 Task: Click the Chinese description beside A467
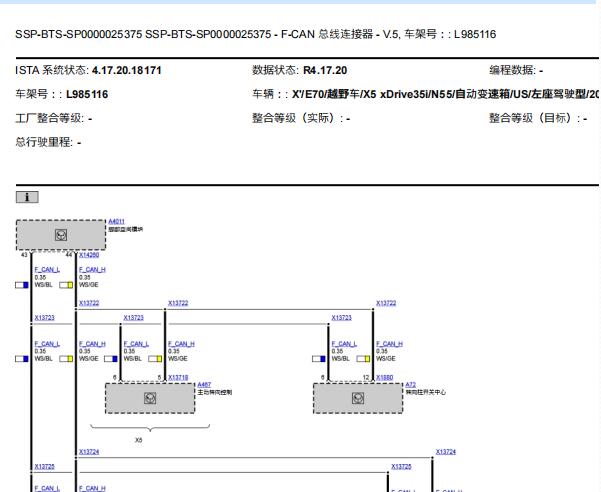point(215,392)
